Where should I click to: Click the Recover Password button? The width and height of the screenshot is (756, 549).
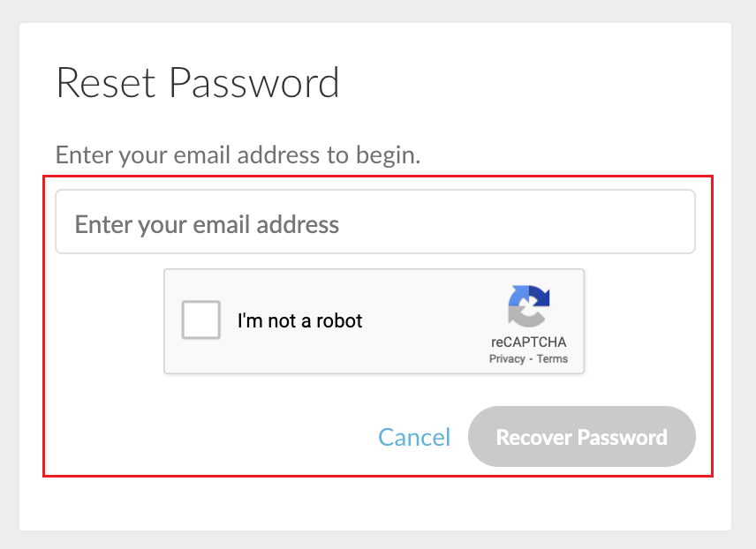click(582, 437)
